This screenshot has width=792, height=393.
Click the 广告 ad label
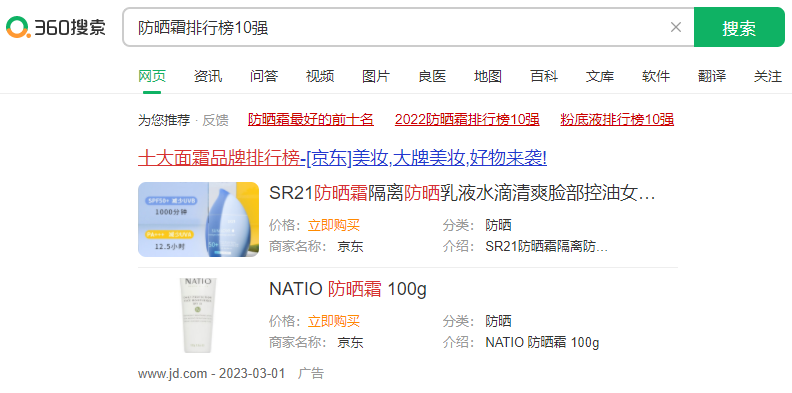[311, 374]
